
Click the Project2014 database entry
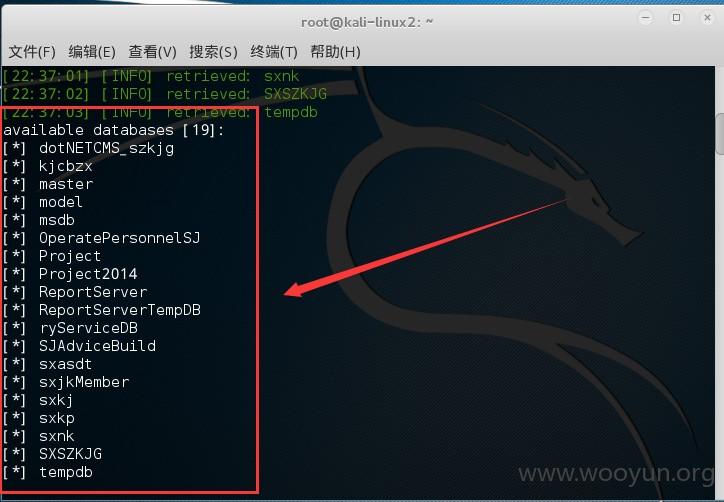point(88,274)
